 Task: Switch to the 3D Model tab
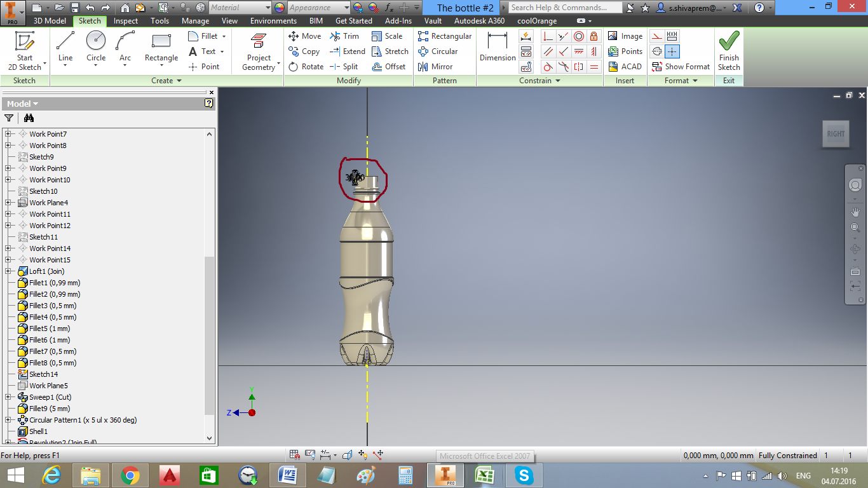[50, 21]
